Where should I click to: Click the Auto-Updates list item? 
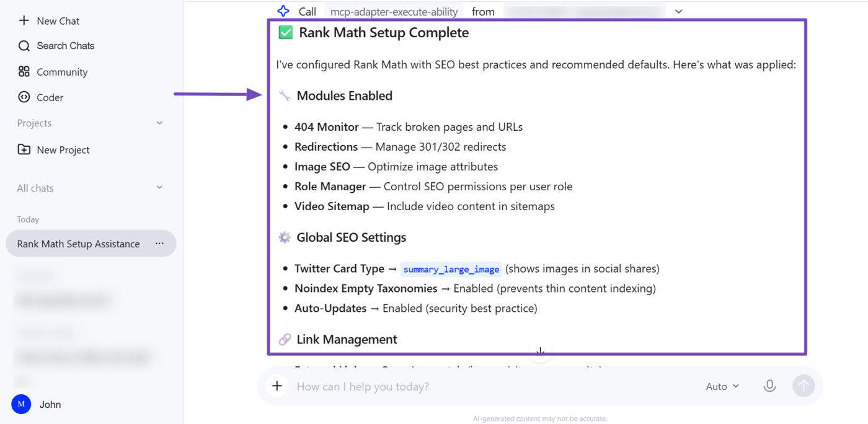click(x=416, y=308)
